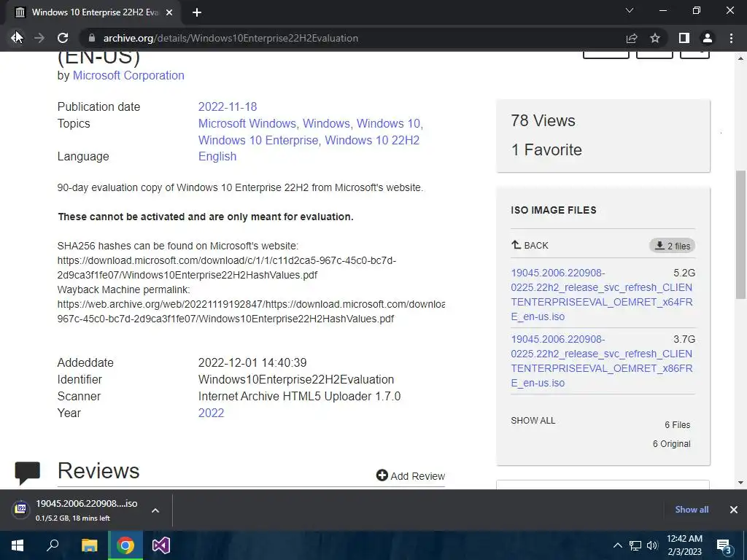Click the 3.7G file size text

[684, 339]
